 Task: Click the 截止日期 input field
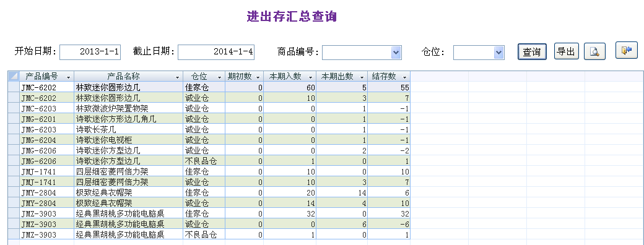(x=216, y=52)
